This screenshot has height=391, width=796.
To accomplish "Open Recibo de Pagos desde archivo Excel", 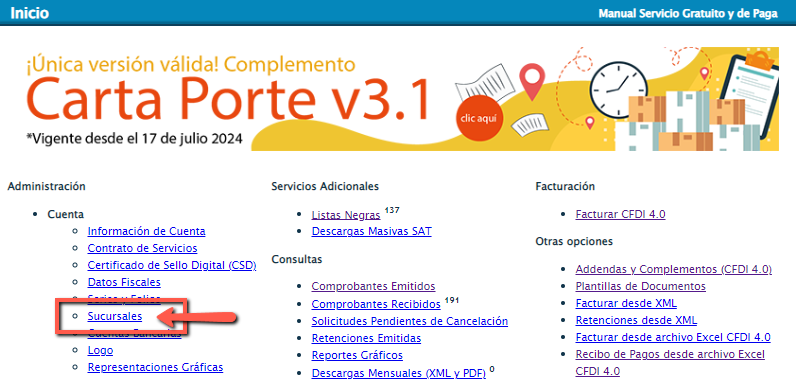I will point(670,363).
